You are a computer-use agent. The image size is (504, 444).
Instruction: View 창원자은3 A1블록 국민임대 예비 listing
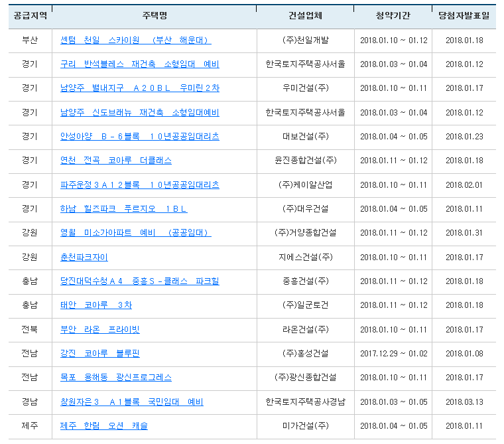click(x=131, y=402)
